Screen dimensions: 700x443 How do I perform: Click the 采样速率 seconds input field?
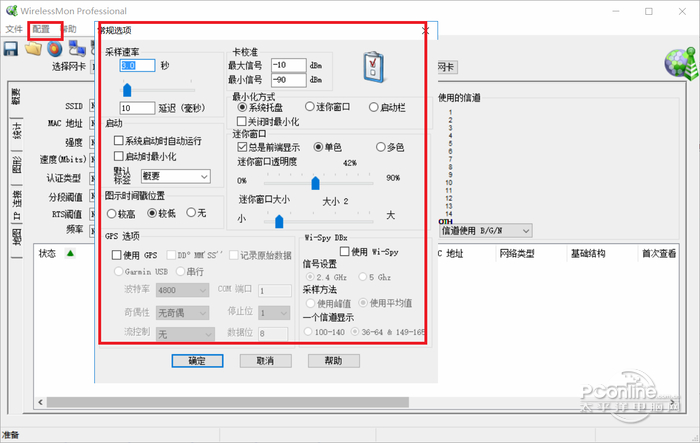coord(138,66)
